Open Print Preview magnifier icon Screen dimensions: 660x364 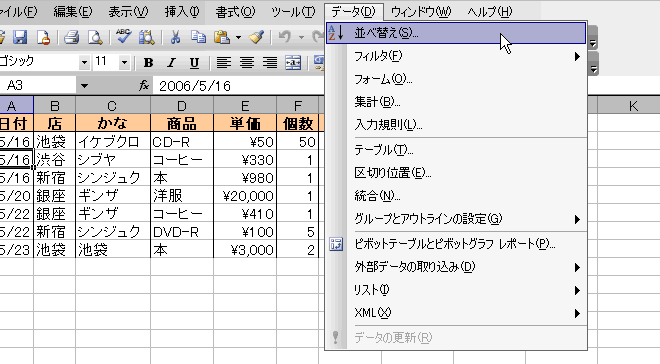[95, 37]
